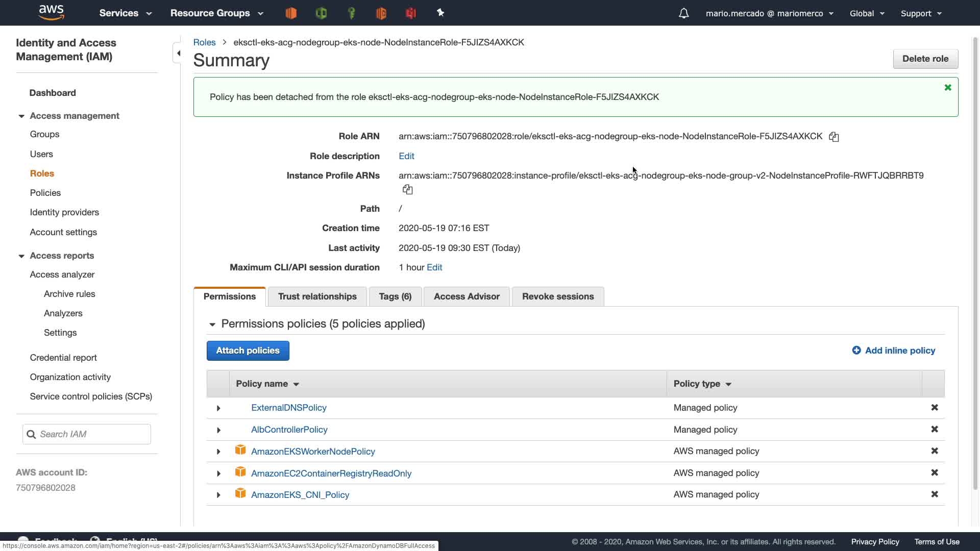
Task: Copy the Role ARN with the copy icon
Action: (x=834, y=137)
